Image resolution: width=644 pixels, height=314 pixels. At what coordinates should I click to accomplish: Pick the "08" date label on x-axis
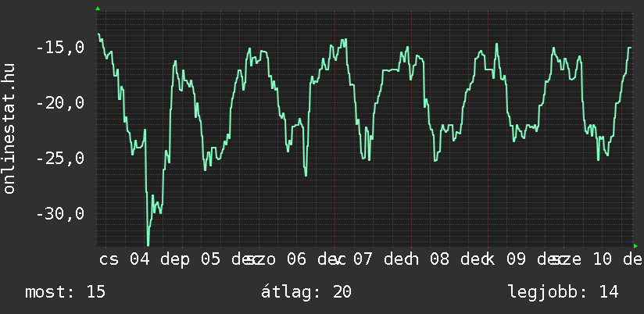[x=439, y=259]
